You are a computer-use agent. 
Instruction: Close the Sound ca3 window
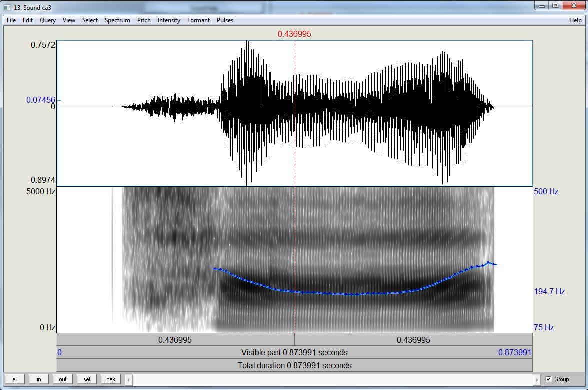click(574, 6)
